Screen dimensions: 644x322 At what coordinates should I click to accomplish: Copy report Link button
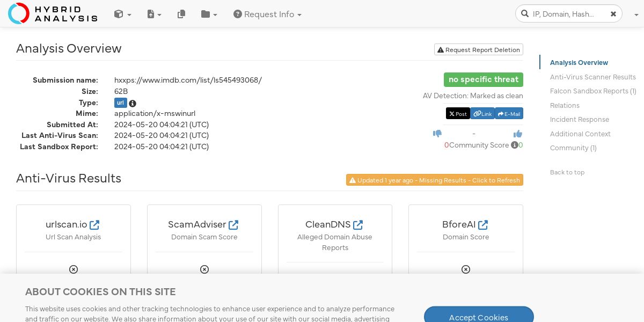482,114
